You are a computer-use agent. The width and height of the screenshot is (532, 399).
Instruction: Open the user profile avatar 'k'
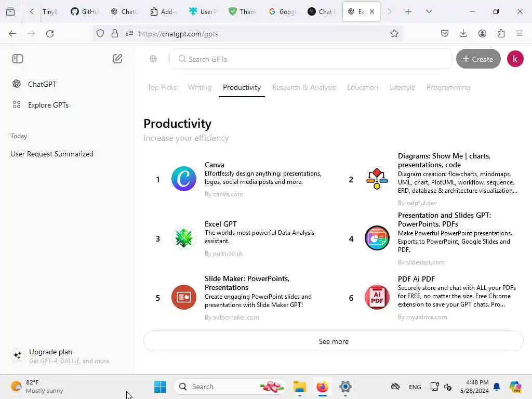point(515,59)
